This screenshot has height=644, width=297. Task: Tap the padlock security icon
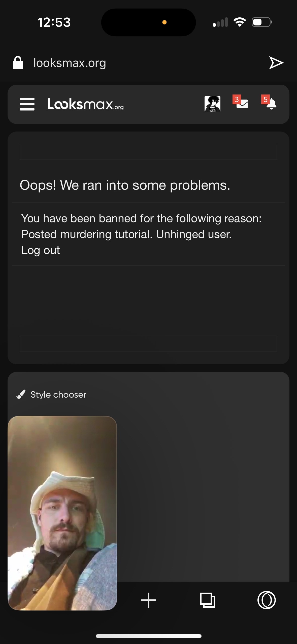[18, 62]
